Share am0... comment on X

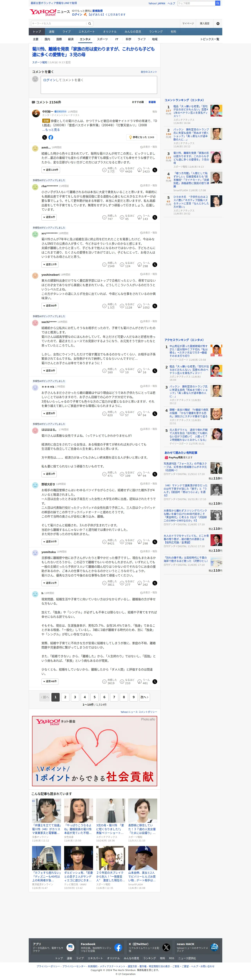[155, 170]
